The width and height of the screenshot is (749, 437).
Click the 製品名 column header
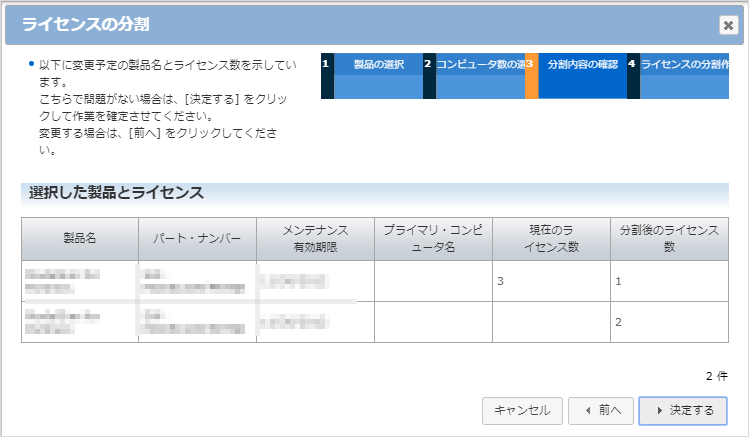80,239
